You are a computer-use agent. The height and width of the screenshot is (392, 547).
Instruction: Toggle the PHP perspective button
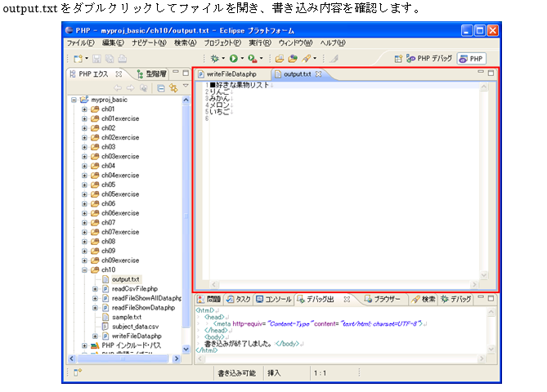[x=471, y=59]
